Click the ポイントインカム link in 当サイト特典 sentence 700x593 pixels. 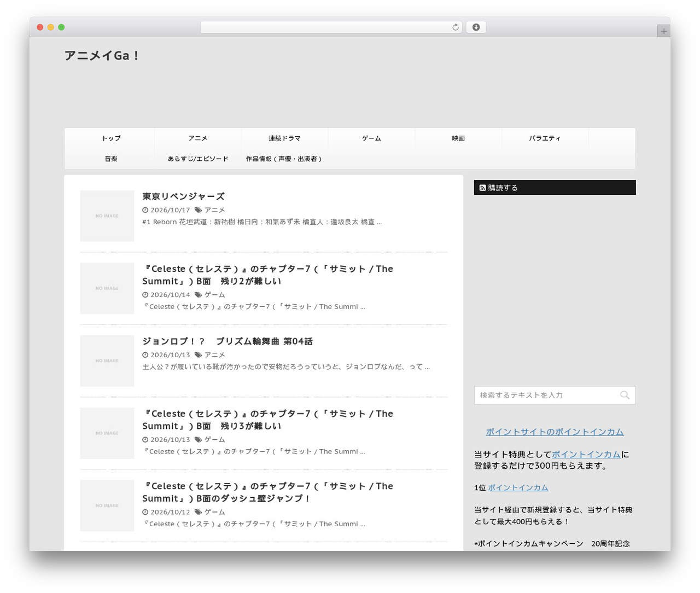tap(586, 454)
